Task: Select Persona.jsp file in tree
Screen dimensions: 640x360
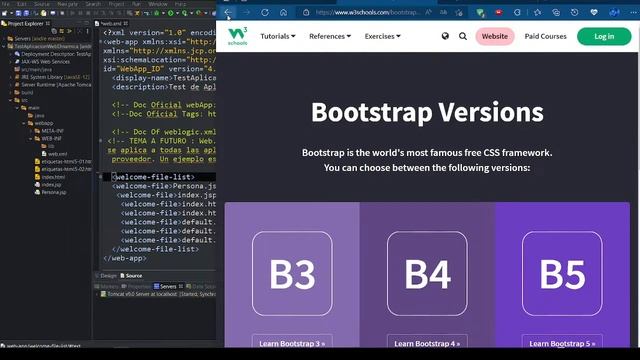Action: pos(50,192)
